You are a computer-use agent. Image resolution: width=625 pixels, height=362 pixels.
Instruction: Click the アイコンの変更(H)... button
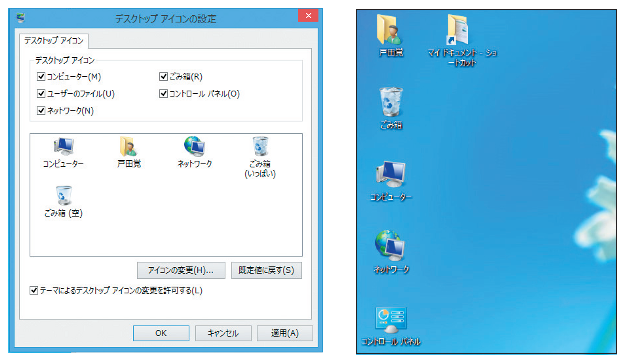tap(181, 270)
